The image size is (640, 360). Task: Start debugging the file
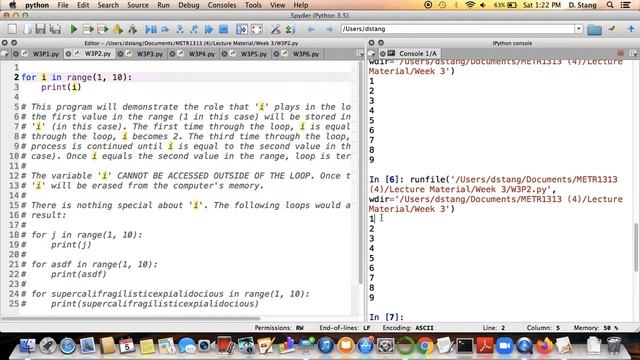pos(151,29)
